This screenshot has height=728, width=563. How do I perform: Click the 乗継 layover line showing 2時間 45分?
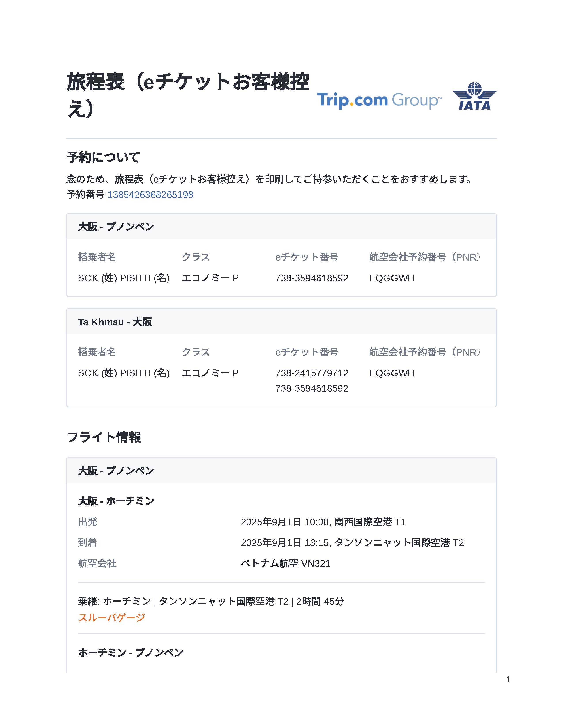pyautogui.click(x=211, y=601)
